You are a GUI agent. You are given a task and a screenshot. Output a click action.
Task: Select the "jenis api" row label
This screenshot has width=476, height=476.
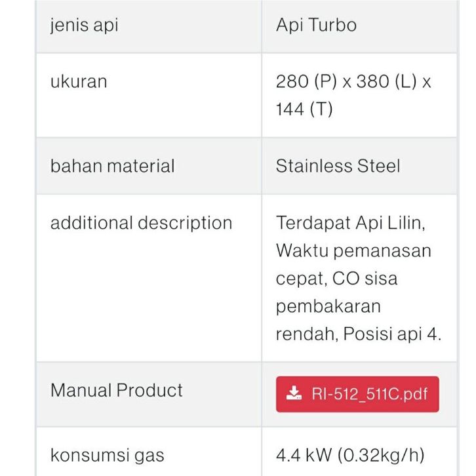click(x=85, y=26)
